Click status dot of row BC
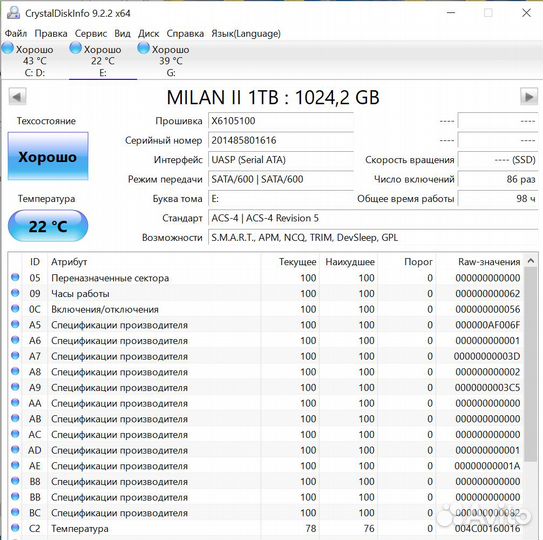Viewport: 543px width, 540px height. 15,512
